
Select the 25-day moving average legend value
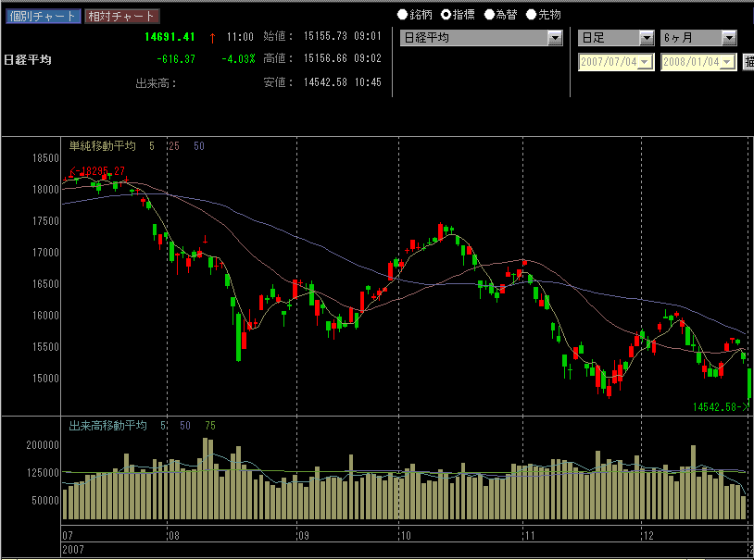[x=174, y=146]
